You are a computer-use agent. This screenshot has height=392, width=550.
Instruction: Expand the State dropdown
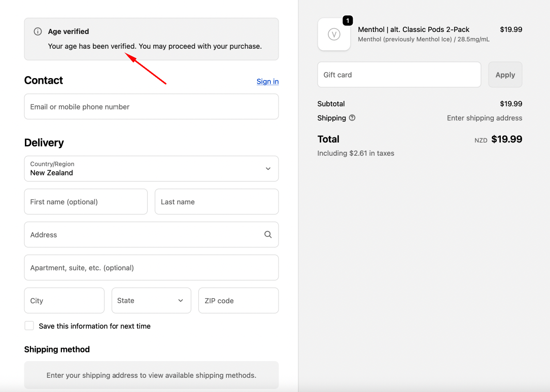click(151, 301)
